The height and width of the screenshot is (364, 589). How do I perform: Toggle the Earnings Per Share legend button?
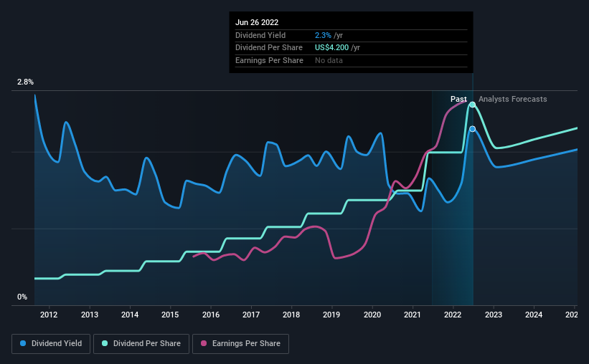[240, 344]
